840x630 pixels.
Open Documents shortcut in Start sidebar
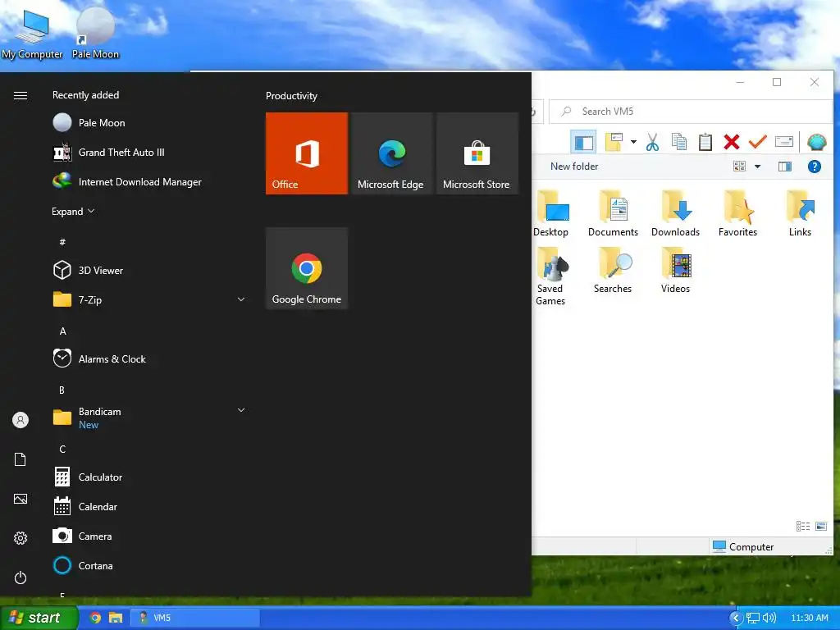(21, 459)
